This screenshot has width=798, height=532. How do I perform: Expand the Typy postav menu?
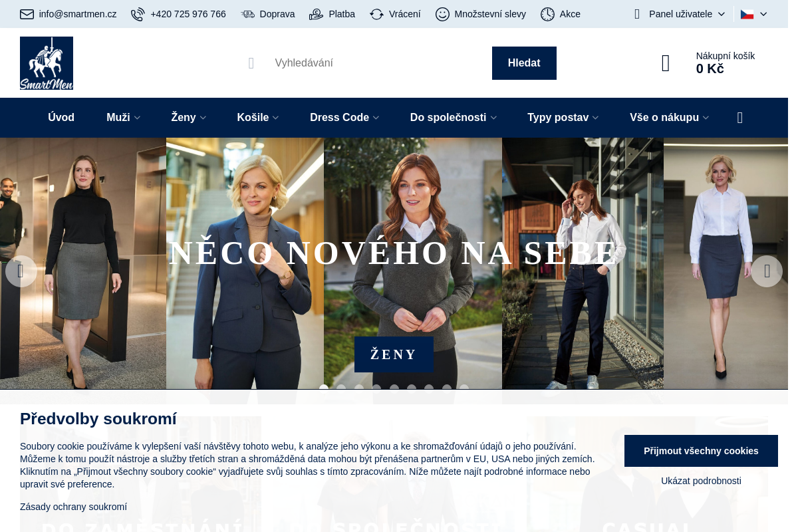pyautogui.click(x=563, y=118)
